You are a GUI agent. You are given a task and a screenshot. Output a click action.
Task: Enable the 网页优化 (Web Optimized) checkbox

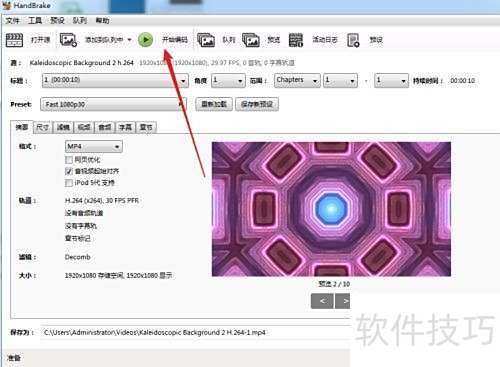coord(69,160)
